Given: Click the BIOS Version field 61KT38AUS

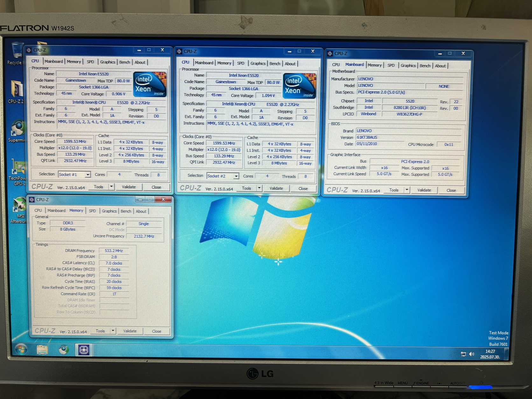Looking at the screenshot, I should pyautogui.click(x=408, y=137).
